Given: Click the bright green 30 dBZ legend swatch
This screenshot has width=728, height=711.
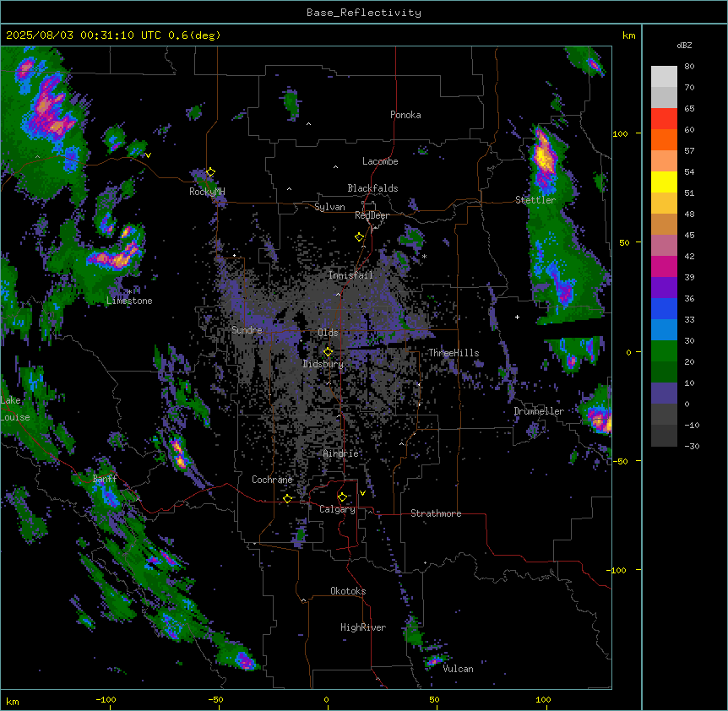Looking at the screenshot, I should (x=664, y=351).
